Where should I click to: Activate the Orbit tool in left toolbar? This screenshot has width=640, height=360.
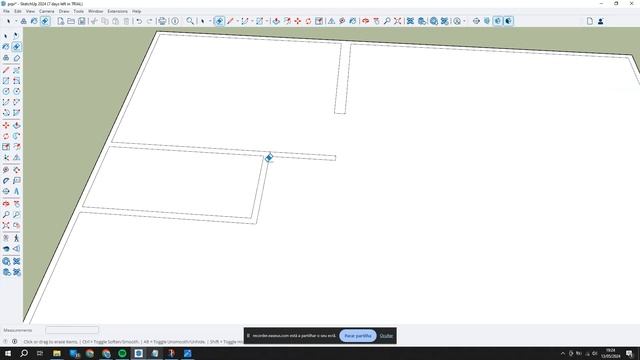point(6,204)
